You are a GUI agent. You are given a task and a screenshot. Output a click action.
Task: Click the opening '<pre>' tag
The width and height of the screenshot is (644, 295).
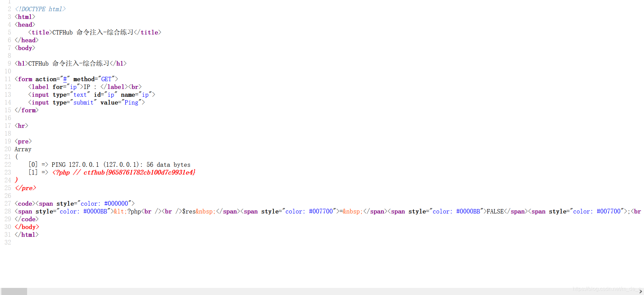23,141
